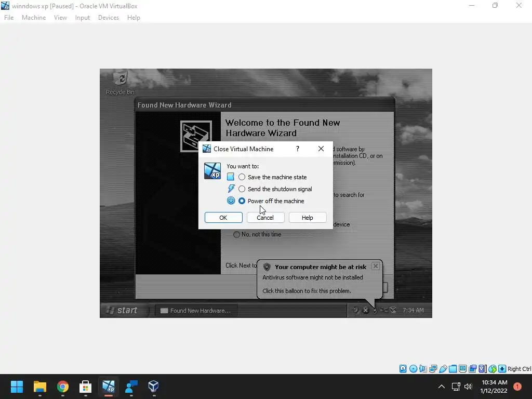Open the Machine menu
532x399 pixels.
[34, 18]
